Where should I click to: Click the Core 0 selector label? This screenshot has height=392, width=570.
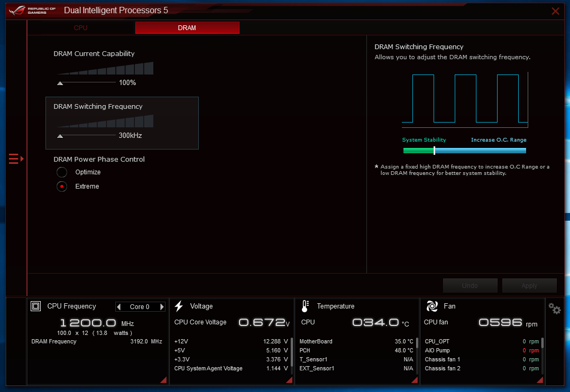click(x=140, y=306)
